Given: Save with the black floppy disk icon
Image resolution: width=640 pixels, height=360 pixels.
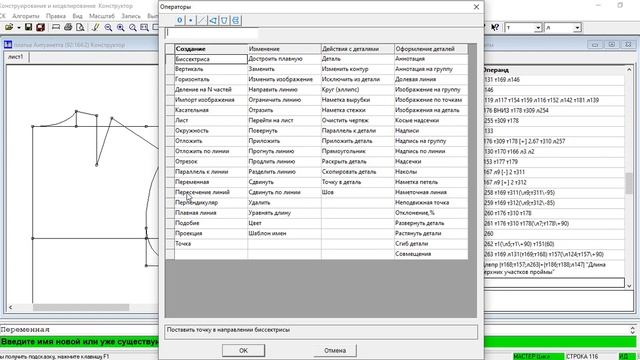Looking at the screenshot, I should point(28,27).
